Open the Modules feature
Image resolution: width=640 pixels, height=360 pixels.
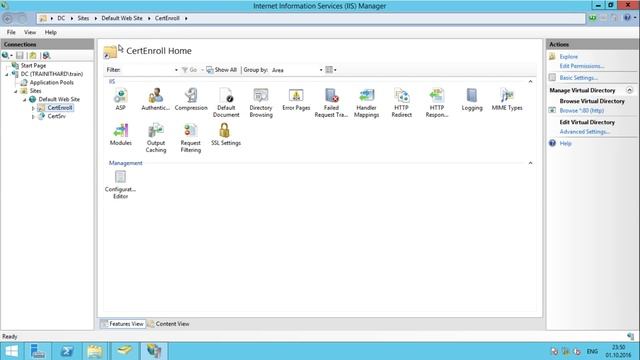120,134
